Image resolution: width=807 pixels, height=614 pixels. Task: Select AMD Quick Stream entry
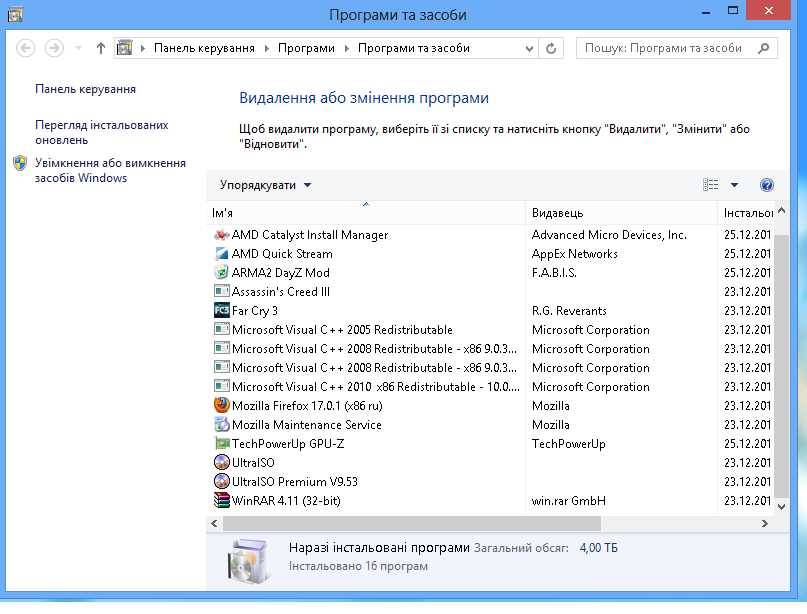[x=492, y=254]
